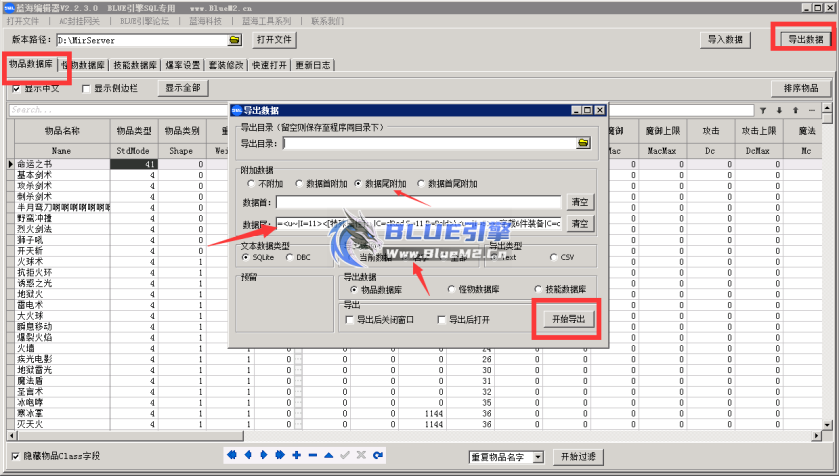840x476 pixels.
Task: Choose CSV export type radio button
Action: pos(553,257)
